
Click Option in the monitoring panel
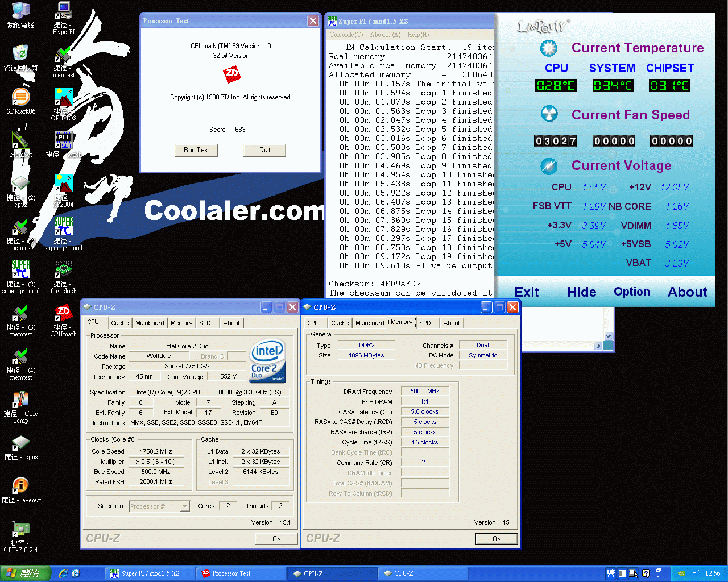[x=632, y=292]
